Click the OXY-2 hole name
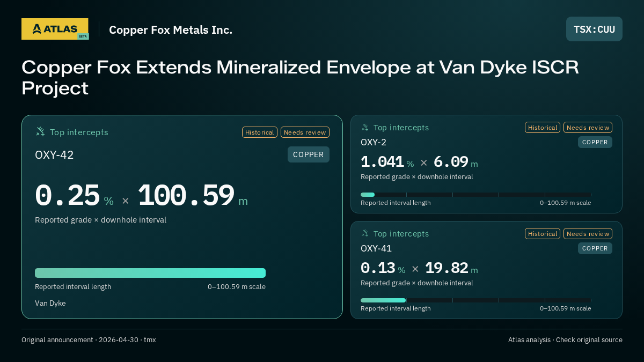 pos(374,142)
